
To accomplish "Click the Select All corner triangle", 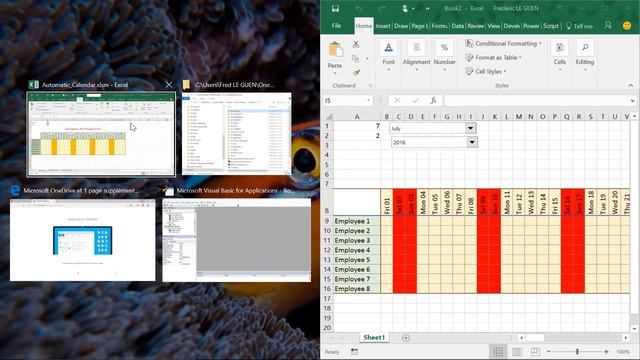I will [329, 117].
